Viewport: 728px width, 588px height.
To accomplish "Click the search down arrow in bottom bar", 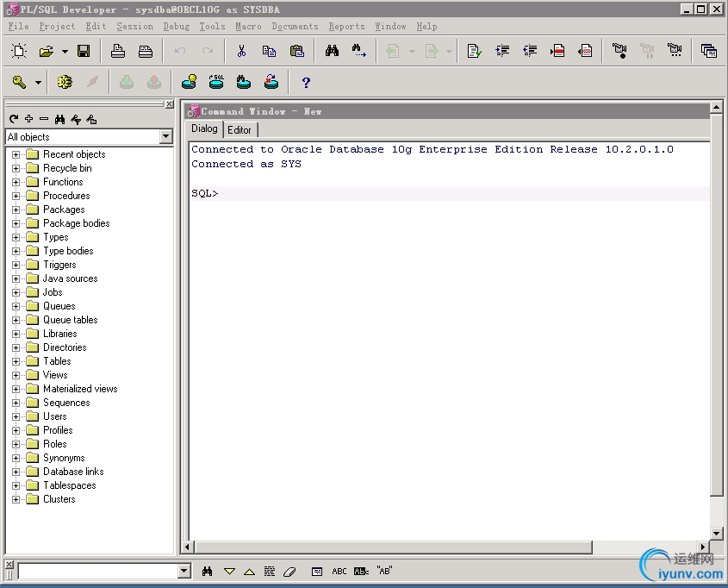I will [229, 572].
